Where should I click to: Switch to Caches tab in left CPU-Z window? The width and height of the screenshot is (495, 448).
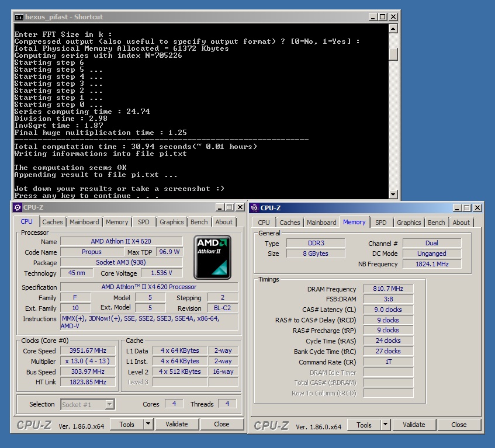(53, 222)
